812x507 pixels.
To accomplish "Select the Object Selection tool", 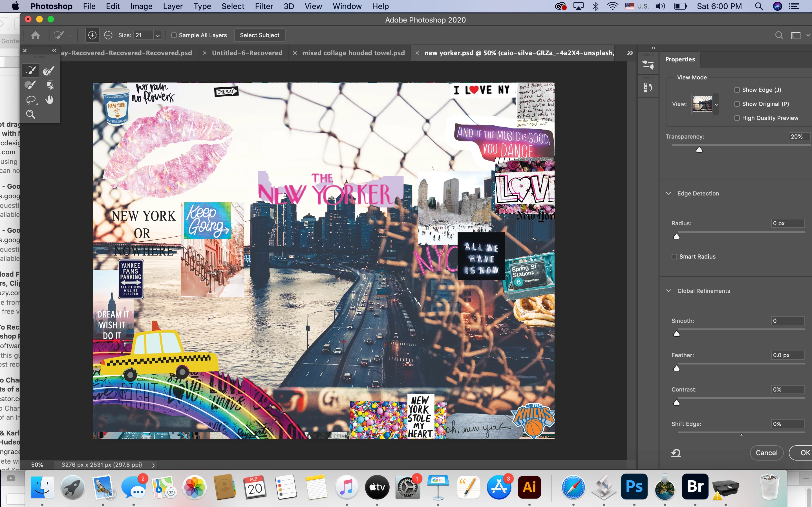I will [49, 85].
